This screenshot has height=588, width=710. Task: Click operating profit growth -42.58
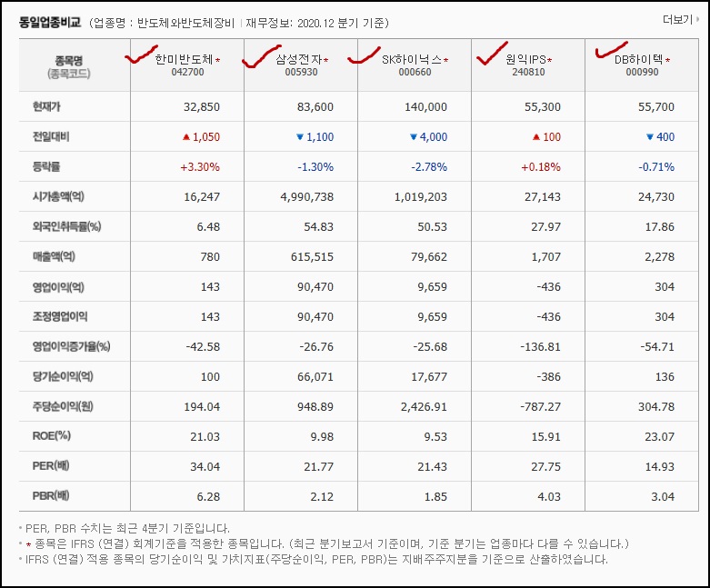tap(203, 347)
